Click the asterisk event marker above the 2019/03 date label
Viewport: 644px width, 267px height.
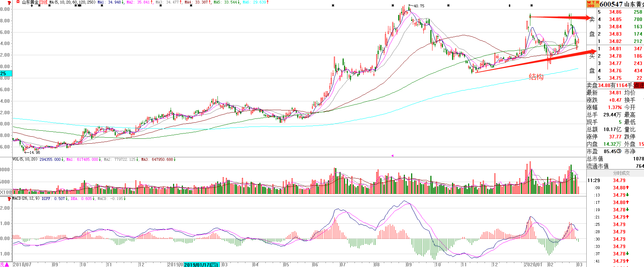click(160, 6)
